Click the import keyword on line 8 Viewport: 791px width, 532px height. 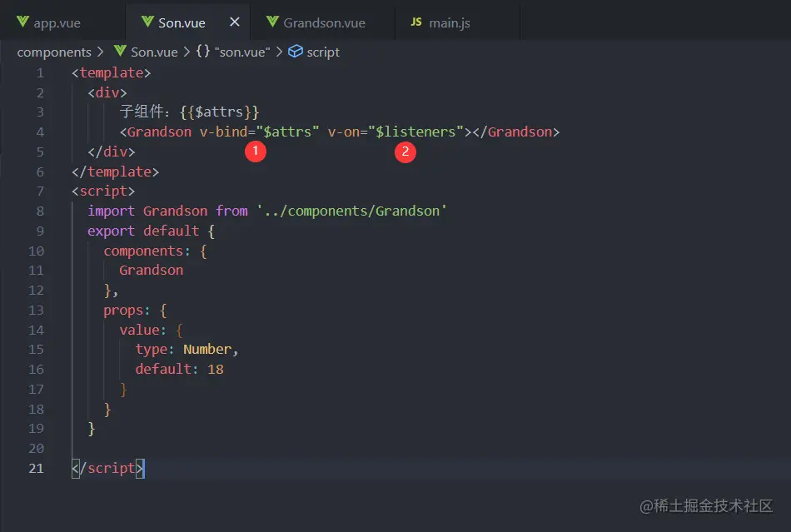[111, 211]
